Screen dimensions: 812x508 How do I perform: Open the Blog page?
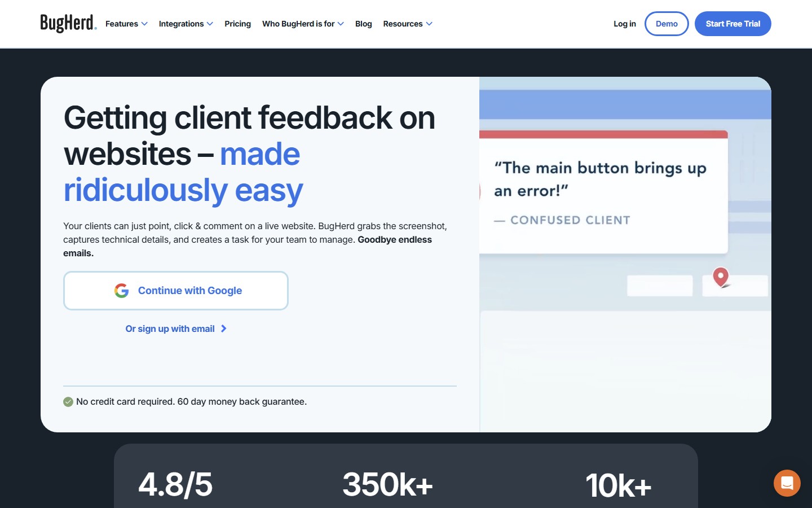364,24
